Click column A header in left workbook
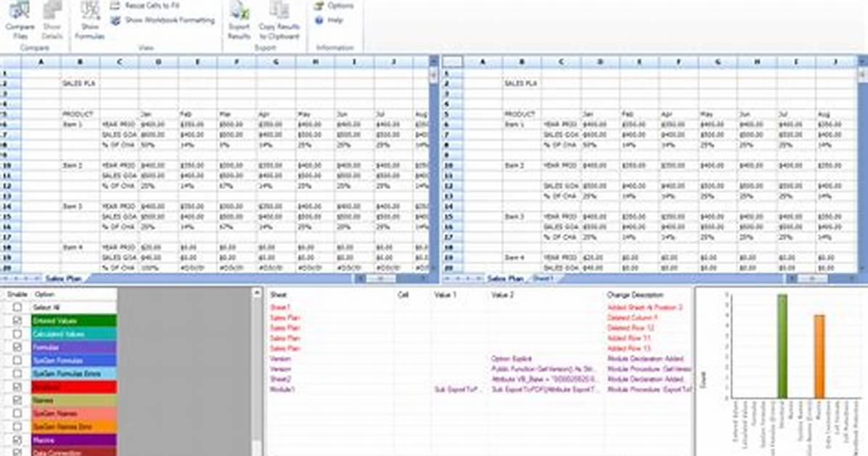This screenshot has width=868, height=456. click(41, 62)
